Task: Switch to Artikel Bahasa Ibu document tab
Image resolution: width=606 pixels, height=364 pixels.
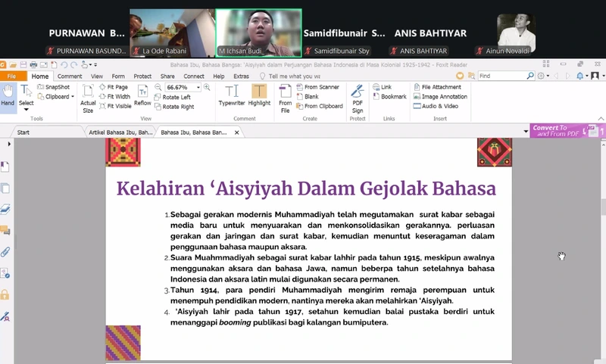Action: pyautogui.click(x=120, y=132)
